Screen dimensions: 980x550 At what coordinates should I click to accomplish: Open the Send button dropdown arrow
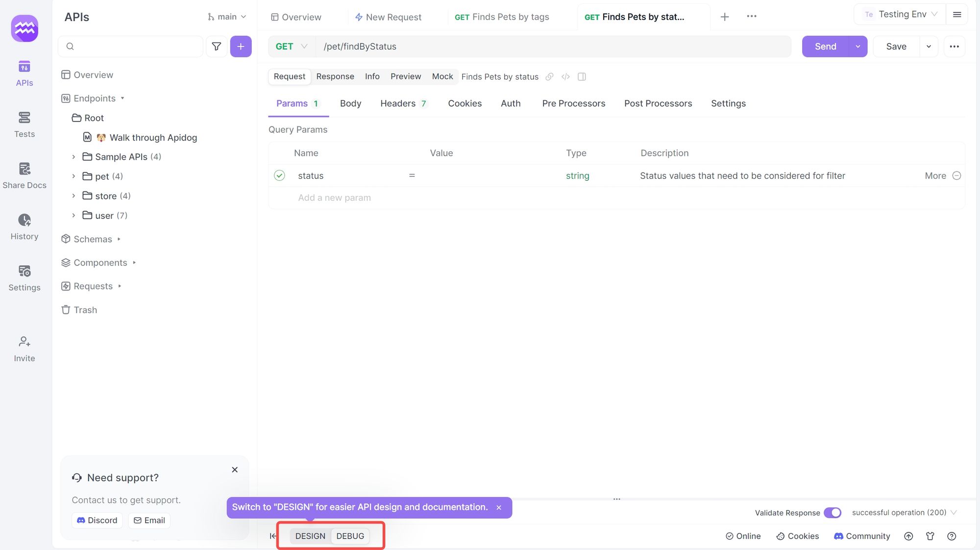858,47
